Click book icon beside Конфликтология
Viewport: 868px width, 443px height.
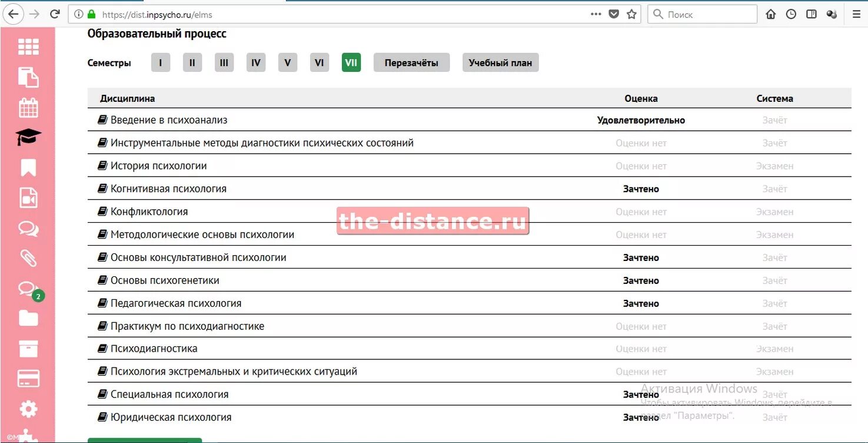click(x=102, y=211)
